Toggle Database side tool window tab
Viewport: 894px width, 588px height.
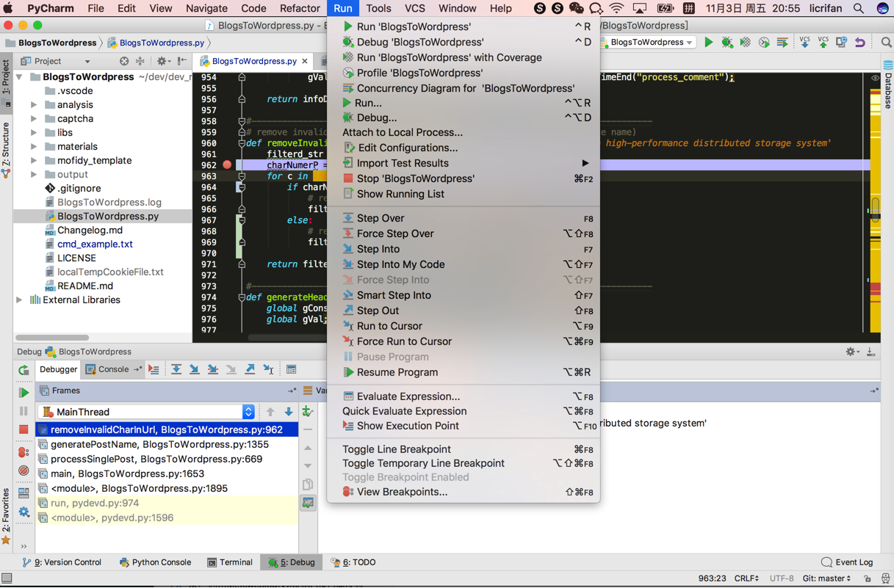[x=887, y=85]
